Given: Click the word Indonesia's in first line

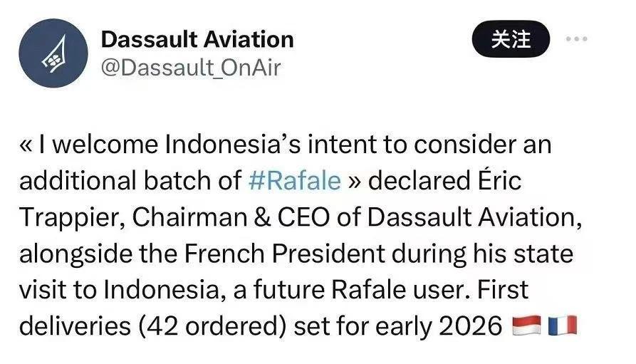Looking at the screenshot, I should tap(232, 145).
